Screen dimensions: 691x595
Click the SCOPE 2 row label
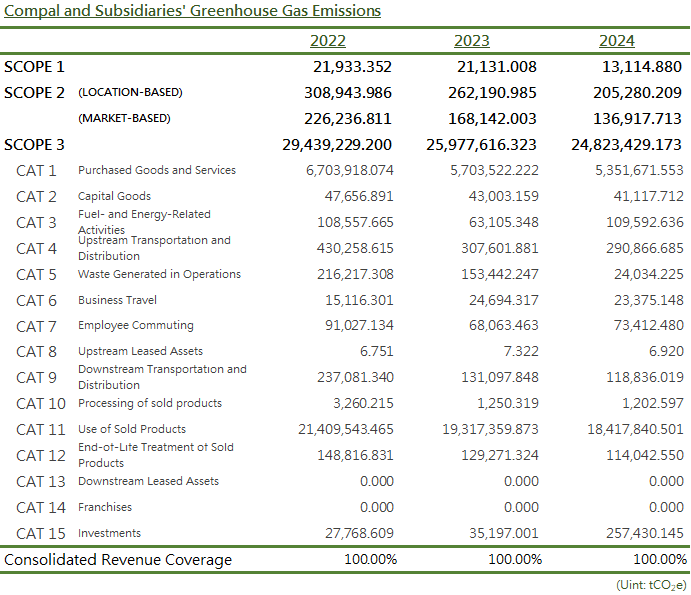click(x=34, y=93)
